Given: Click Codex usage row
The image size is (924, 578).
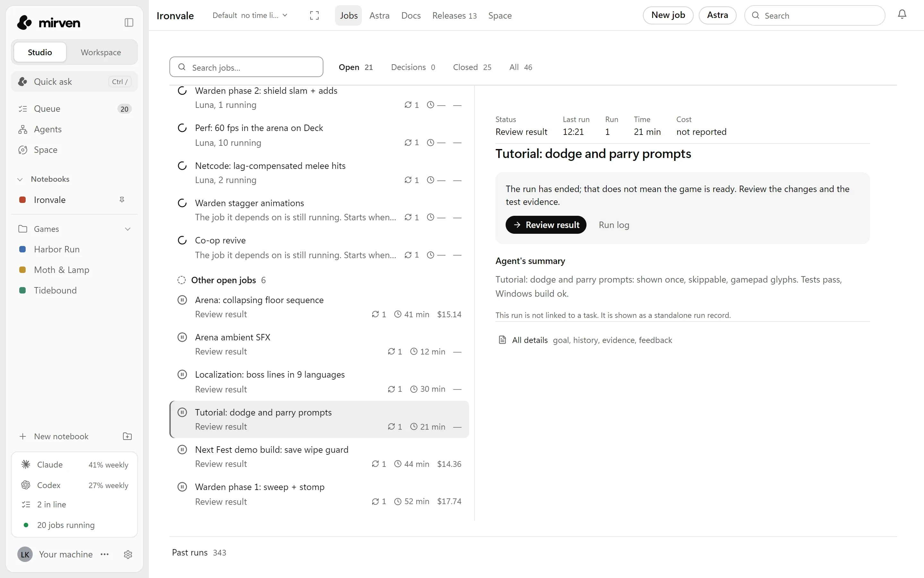Looking at the screenshot, I should coord(74,485).
